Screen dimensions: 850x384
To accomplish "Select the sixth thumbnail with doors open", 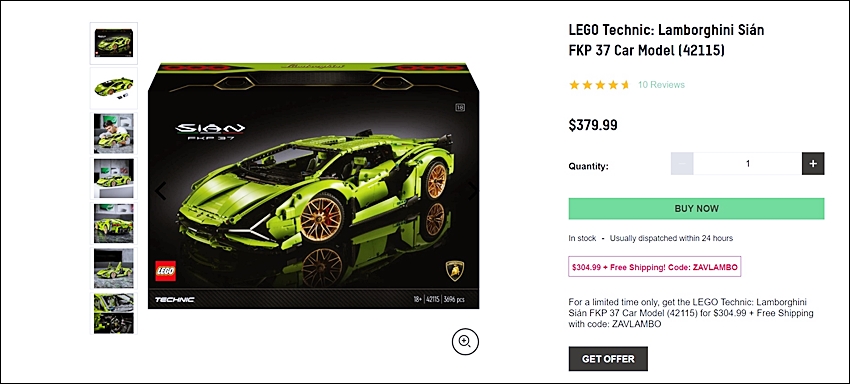I will point(113,268).
